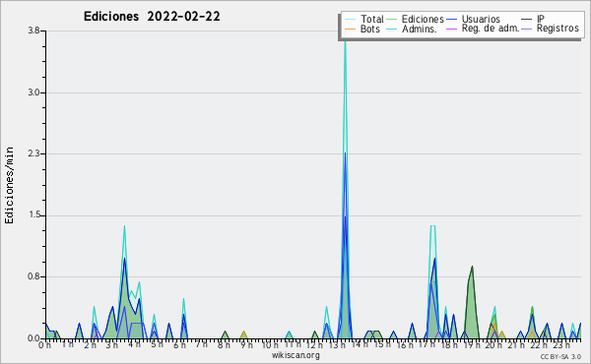
Task: Click the 'Bots' legend entry
Action: (362, 29)
